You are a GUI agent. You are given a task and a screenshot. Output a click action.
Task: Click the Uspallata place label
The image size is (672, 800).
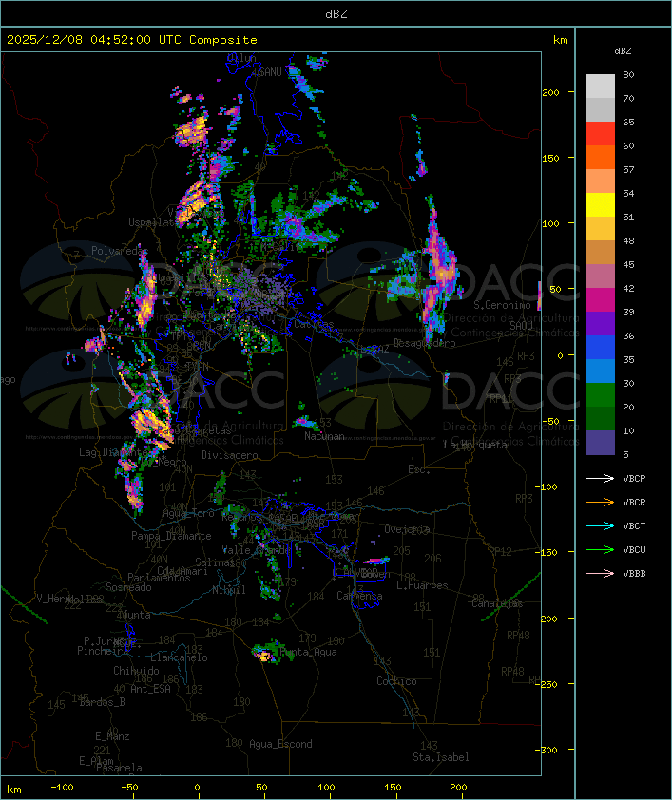(153, 222)
